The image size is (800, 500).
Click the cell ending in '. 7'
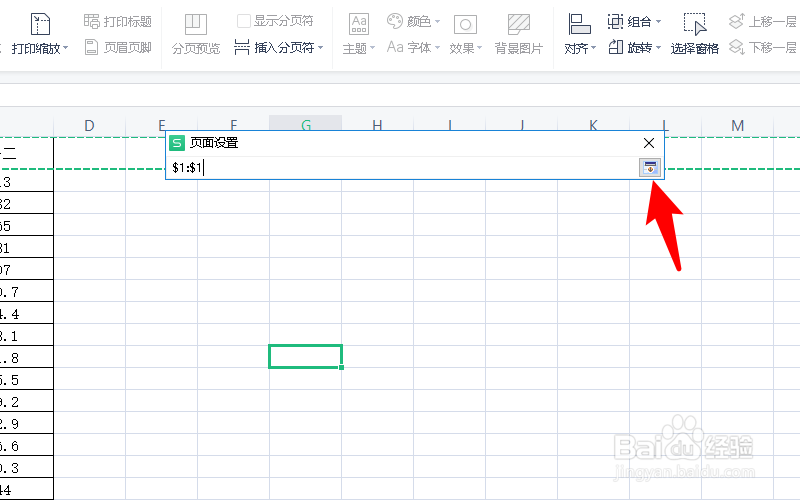click(x=27, y=290)
